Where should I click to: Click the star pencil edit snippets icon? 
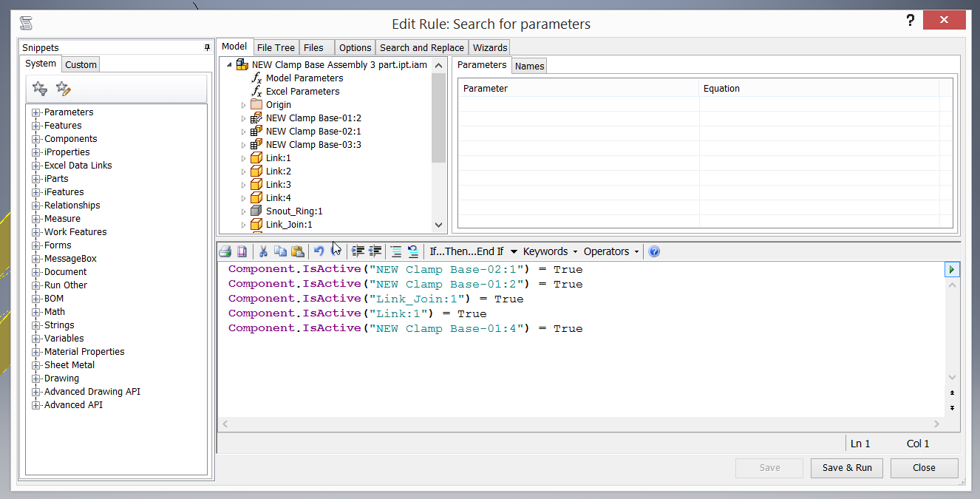[64, 89]
